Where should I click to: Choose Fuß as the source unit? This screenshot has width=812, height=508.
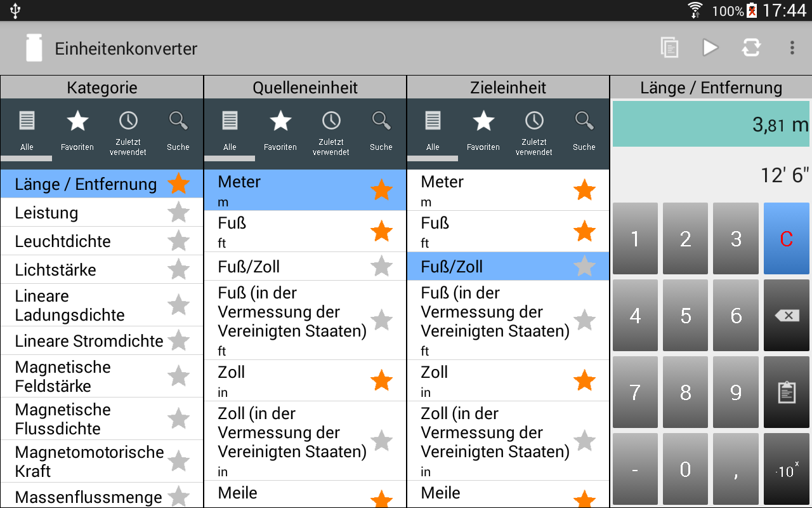click(x=285, y=232)
